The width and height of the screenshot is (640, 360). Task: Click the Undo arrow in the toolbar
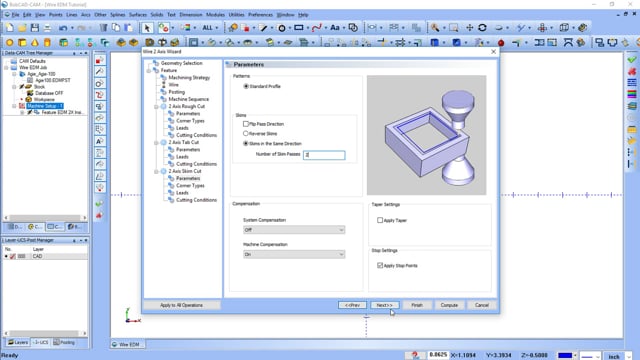tap(63, 28)
